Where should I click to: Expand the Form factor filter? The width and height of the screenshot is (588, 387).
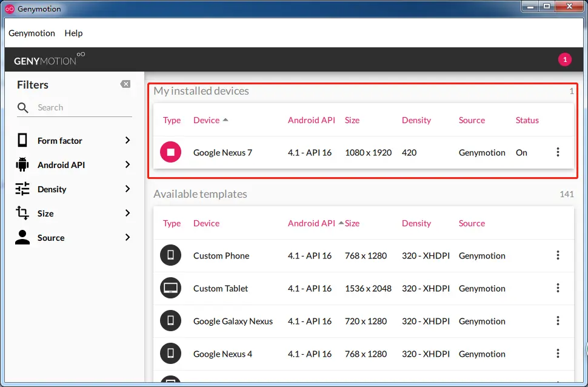pyautogui.click(x=127, y=140)
